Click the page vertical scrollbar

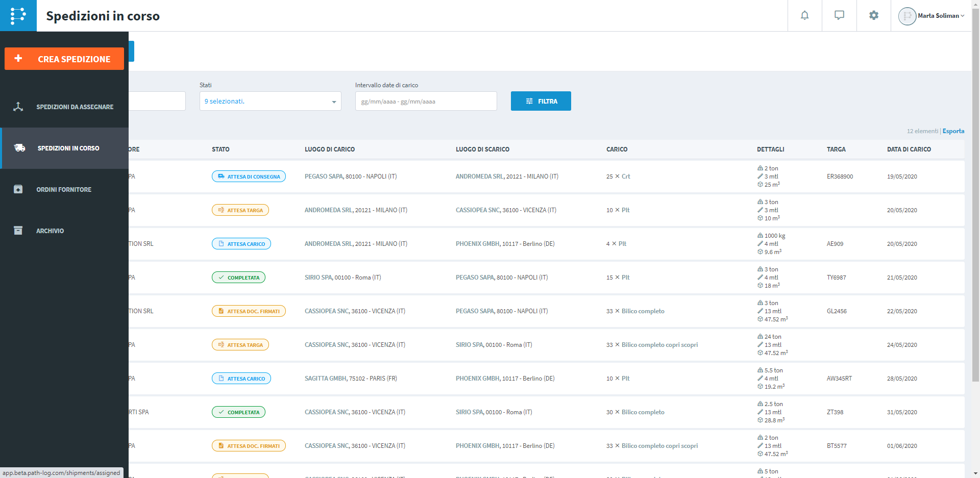(975, 194)
